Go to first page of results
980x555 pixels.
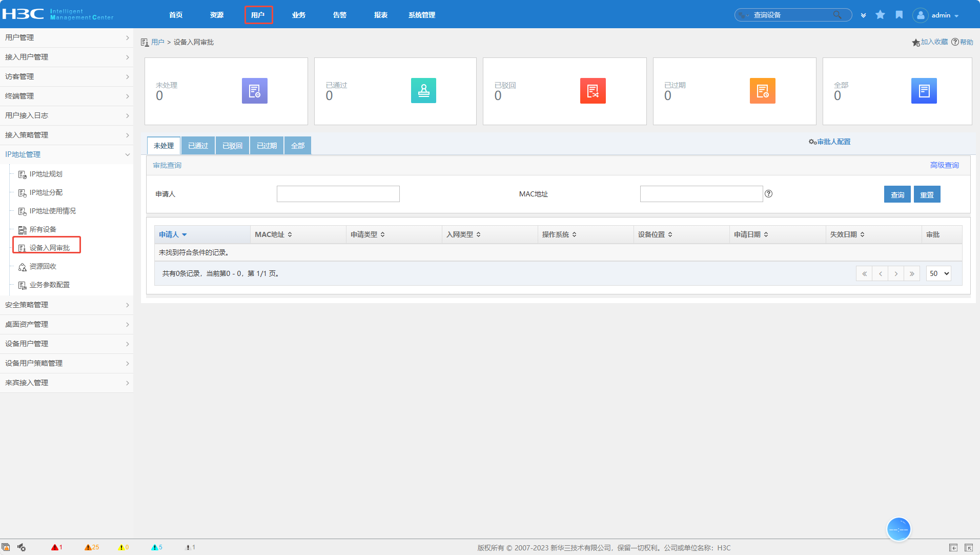pos(864,273)
